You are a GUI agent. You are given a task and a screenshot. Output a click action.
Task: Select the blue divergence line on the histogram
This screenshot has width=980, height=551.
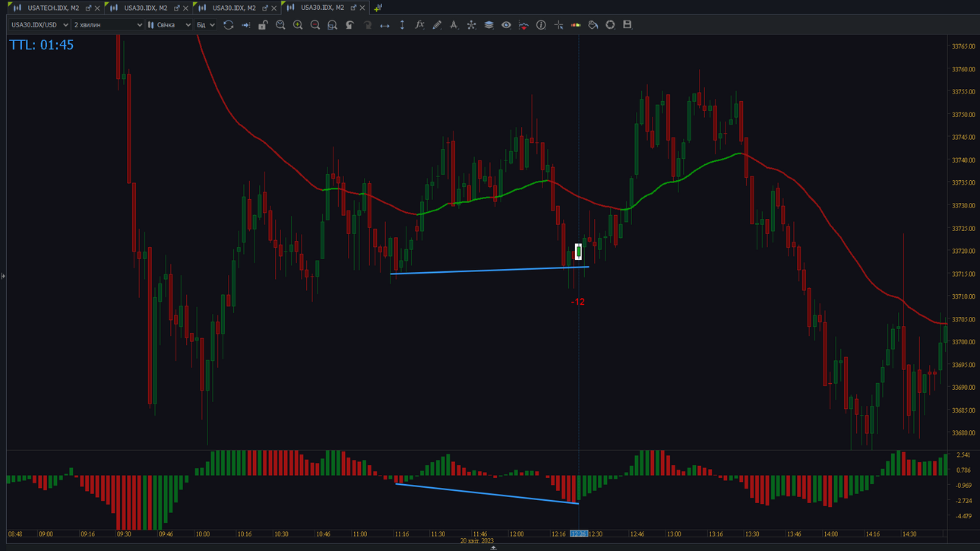tap(486, 493)
